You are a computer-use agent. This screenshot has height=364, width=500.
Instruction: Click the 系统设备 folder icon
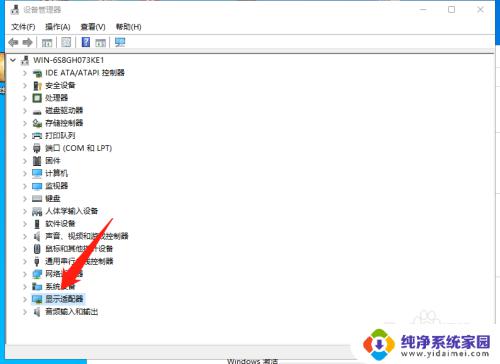coord(37,286)
